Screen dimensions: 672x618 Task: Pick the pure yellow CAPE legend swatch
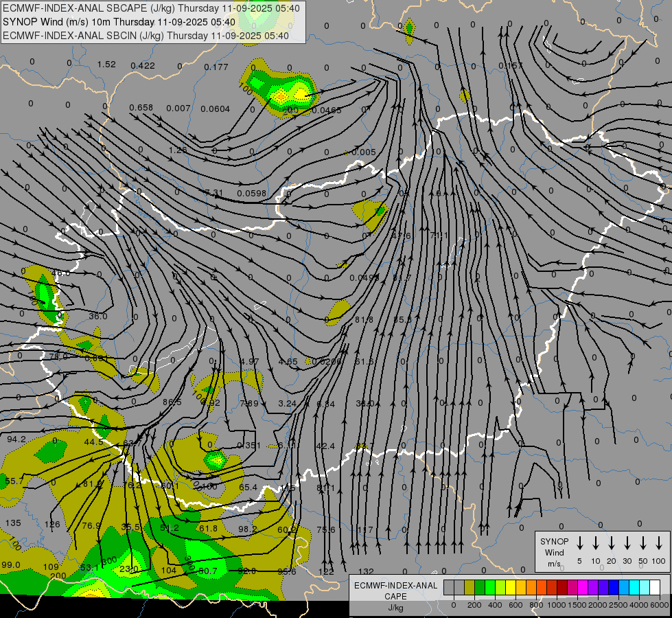point(511,588)
